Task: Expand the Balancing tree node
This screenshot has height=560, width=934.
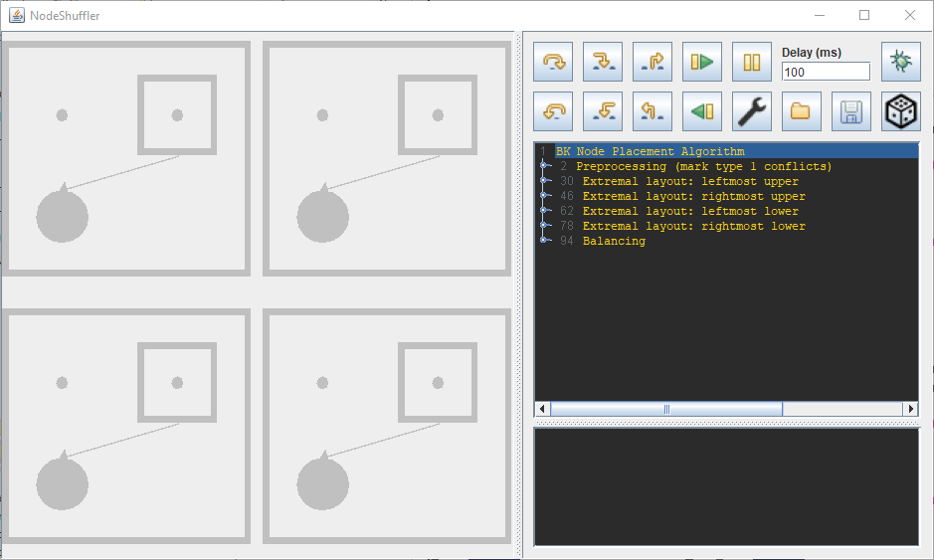Action: 544,241
